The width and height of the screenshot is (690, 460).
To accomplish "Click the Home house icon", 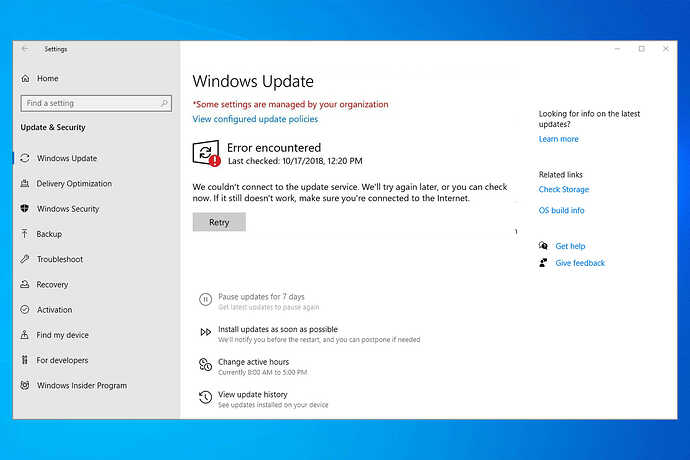I will click(26, 78).
